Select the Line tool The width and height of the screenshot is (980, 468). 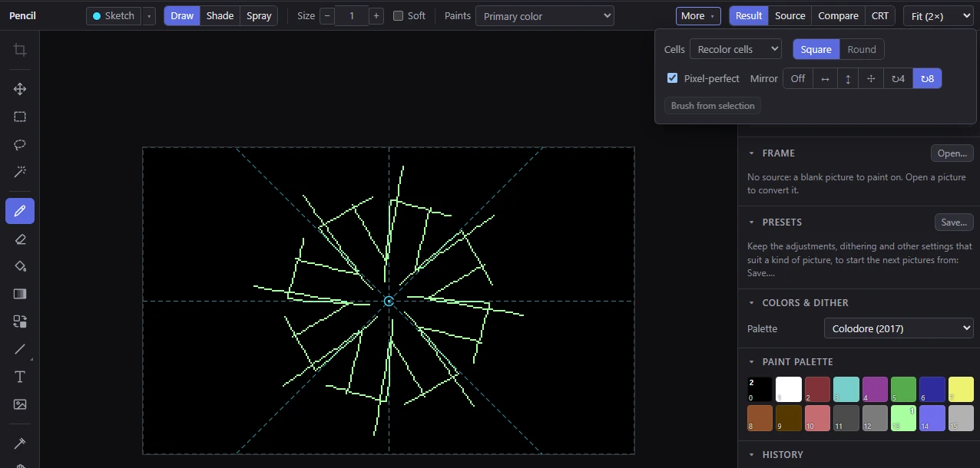pos(20,349)
